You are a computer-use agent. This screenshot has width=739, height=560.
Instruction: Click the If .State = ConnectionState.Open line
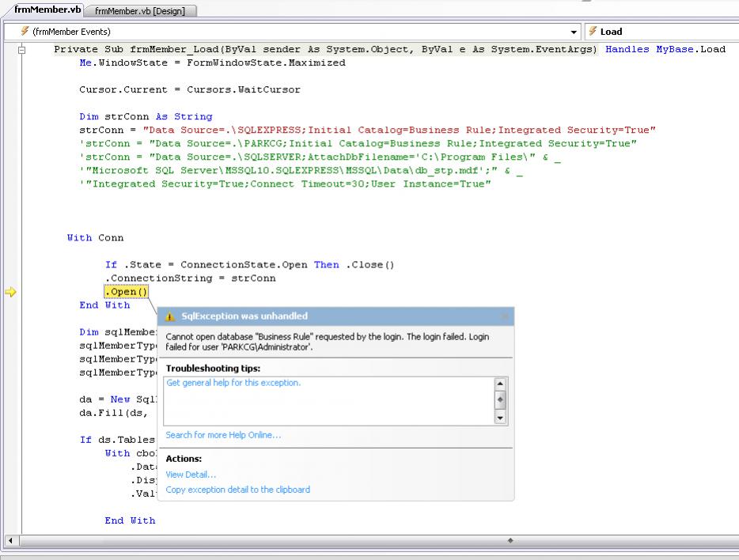point(249,265)
